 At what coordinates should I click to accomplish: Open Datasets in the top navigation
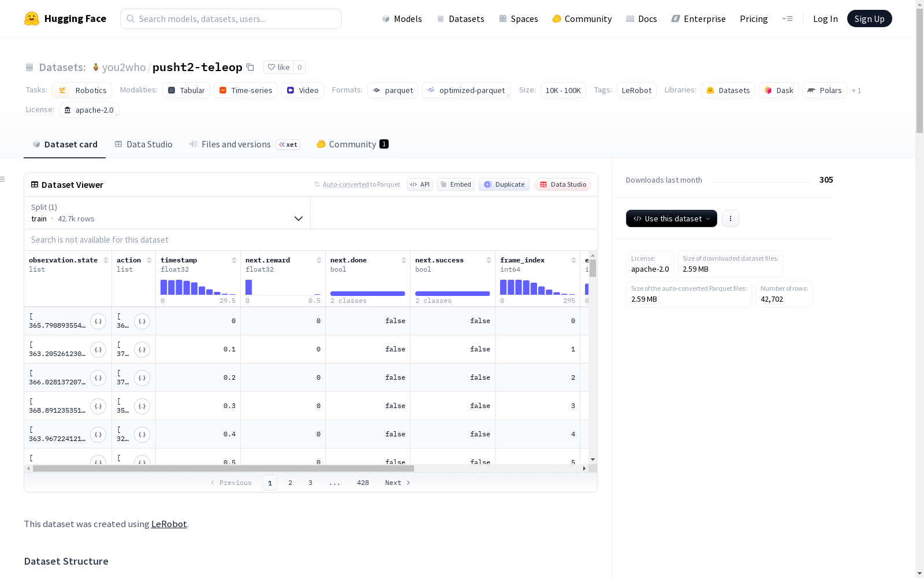(x=460, y=18)
